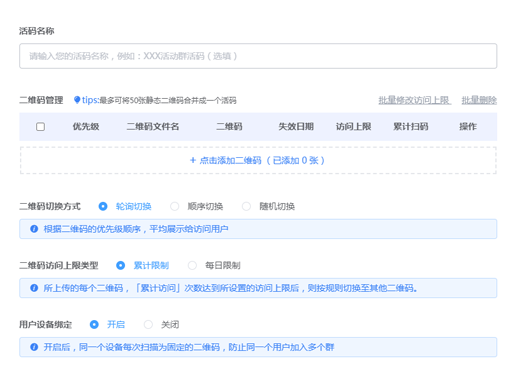Select 轮询切换 radio option
The width and height of the screenshot is (520, 380).
coord(103,206)
